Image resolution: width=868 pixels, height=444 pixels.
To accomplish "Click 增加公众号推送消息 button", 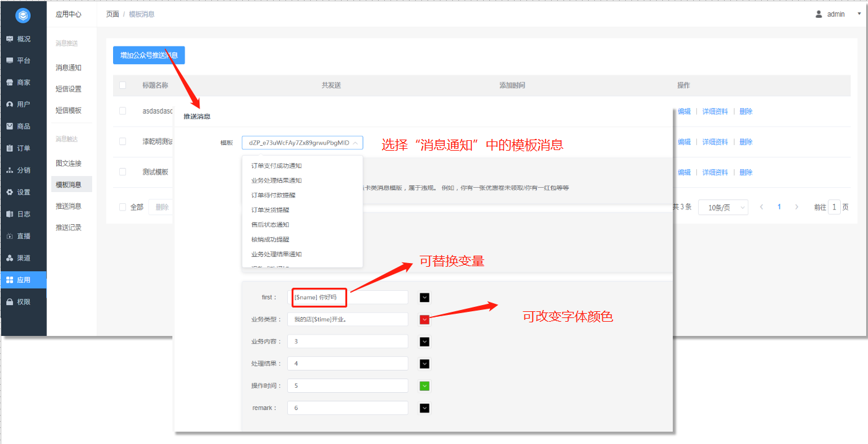I will (x=149, y=55).
